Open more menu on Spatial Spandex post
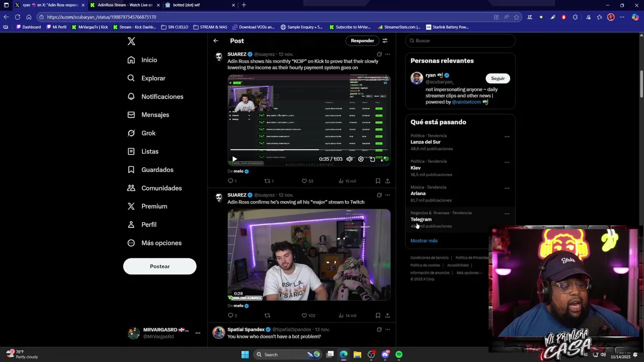The image size is (644, 362). pos(387,330)
